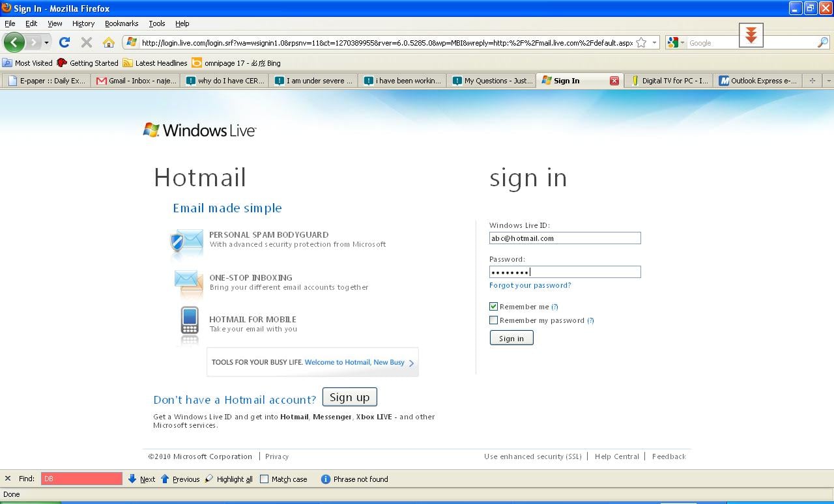This screenshot has height=504, width=834.
Task: Find Next match with the down arrow
Action: (x=141, y=479)
